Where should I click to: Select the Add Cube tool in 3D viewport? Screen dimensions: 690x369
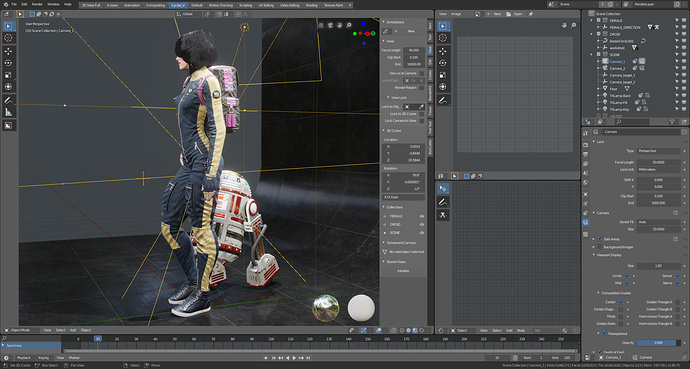(x=8, y=126)
